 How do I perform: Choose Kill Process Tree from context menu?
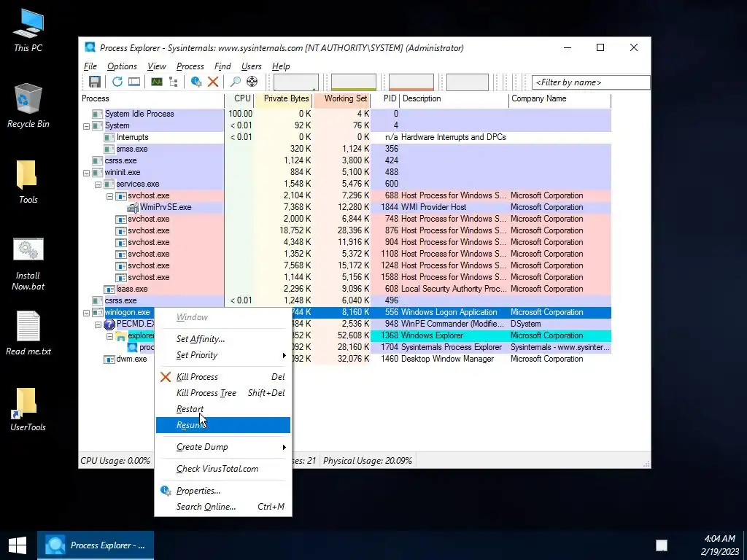(x=223, y=393)
